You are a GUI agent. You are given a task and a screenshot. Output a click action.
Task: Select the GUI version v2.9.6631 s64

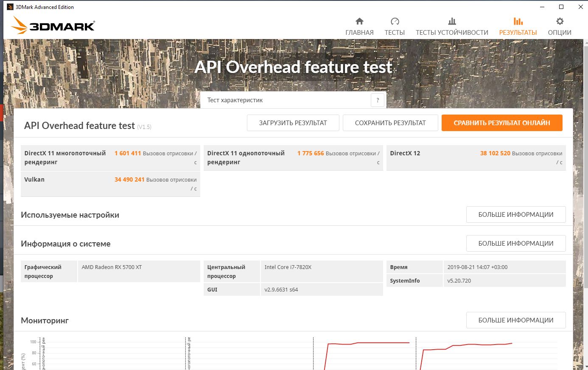pyautogui.click(x=281, y=290)
